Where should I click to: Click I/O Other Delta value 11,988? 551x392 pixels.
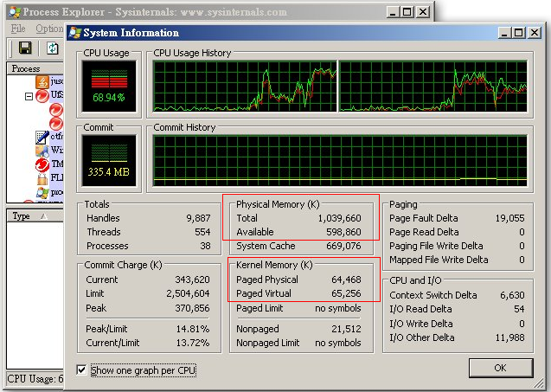click(x=509, y=337)
